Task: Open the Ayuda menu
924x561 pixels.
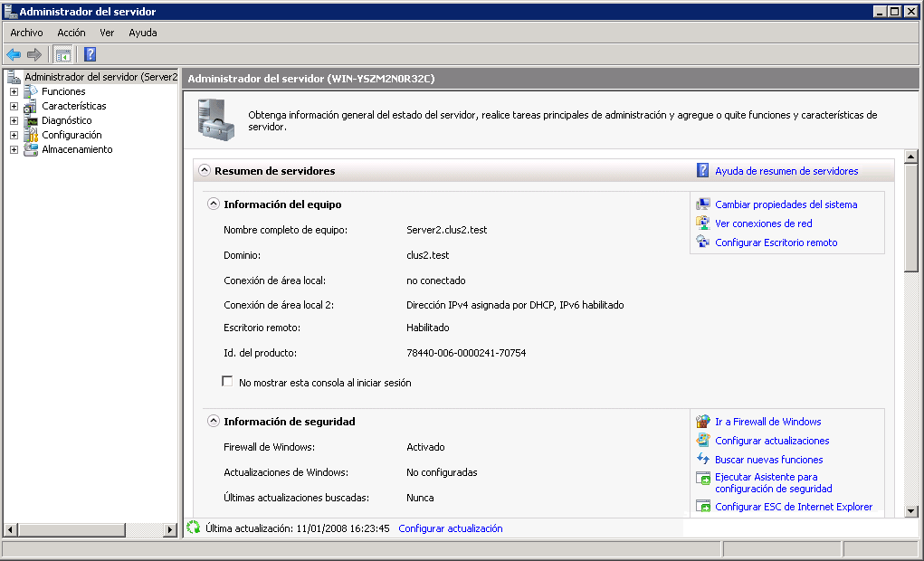Action: pyautogui.click(x=143, y=33)
